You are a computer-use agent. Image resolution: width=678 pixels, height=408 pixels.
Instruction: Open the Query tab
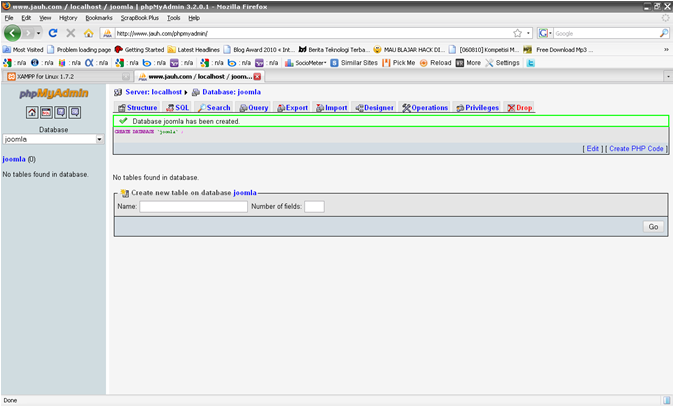pyautogui.click(x=254, y=108)
